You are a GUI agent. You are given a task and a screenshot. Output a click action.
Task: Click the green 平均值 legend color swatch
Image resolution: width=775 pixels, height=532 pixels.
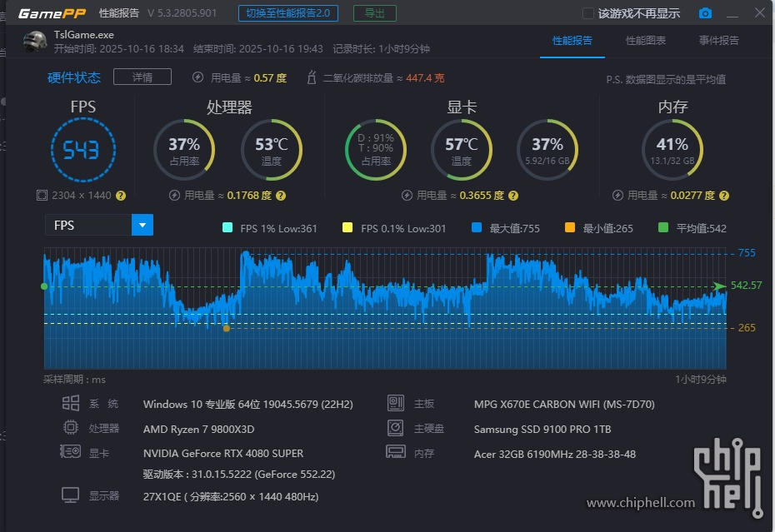point(662,228)
